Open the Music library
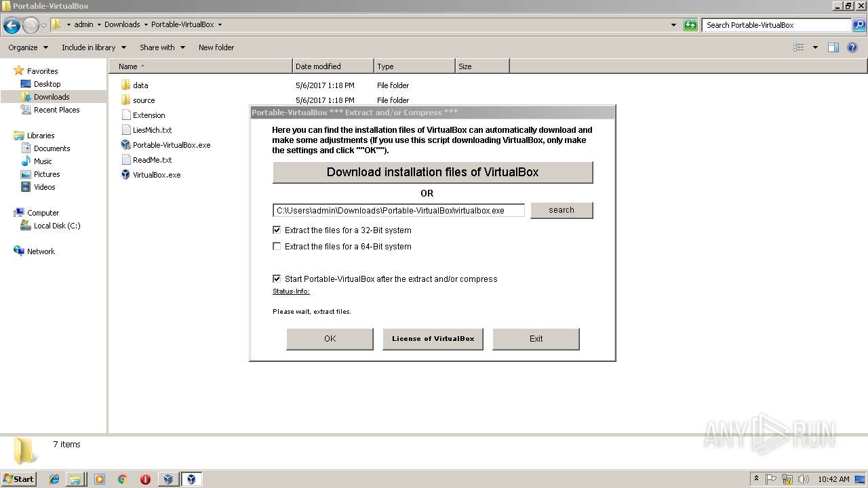This screenshot has width=868, height=488. [43, 161]
